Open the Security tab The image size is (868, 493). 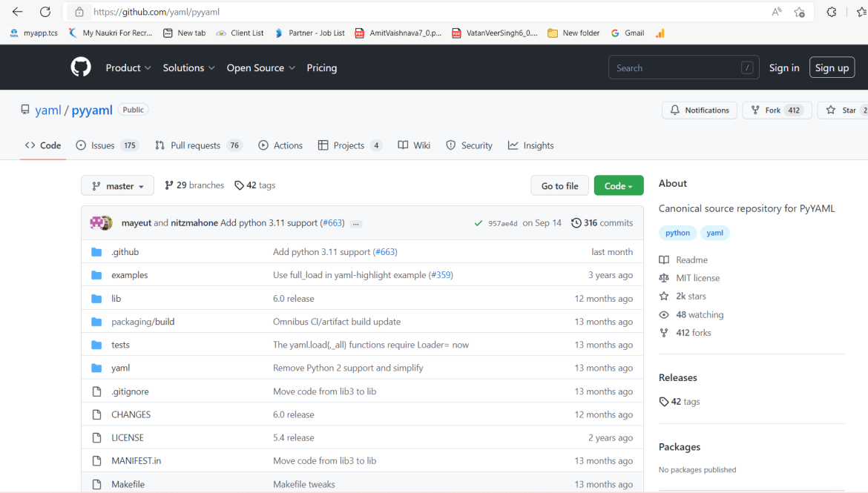pos(469,145)
